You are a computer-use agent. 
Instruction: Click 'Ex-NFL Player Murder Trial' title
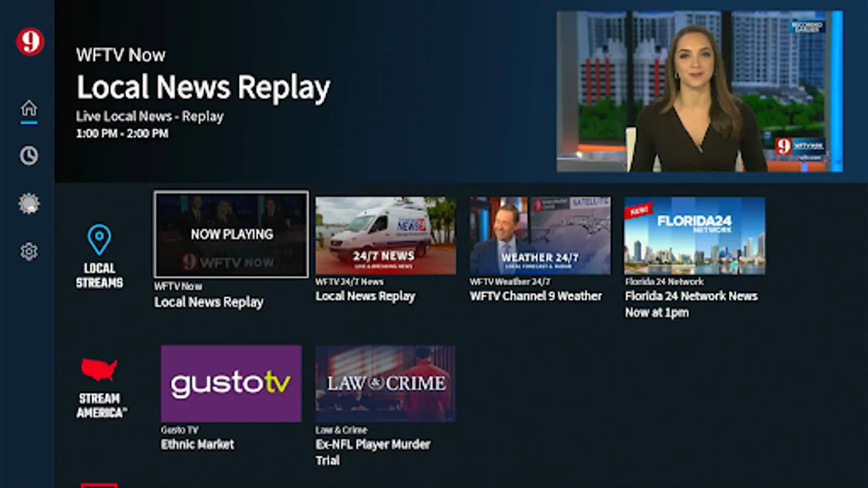[x=373, y=452]
